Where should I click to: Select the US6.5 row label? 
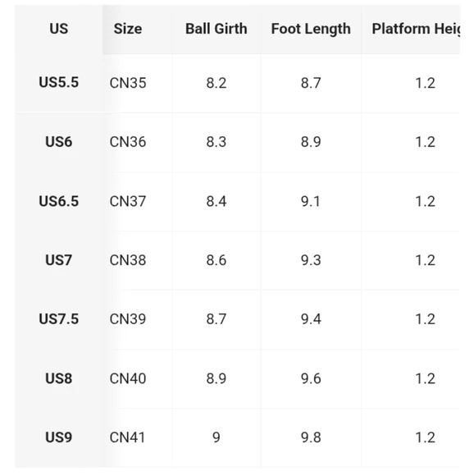[x=59, y=201]
